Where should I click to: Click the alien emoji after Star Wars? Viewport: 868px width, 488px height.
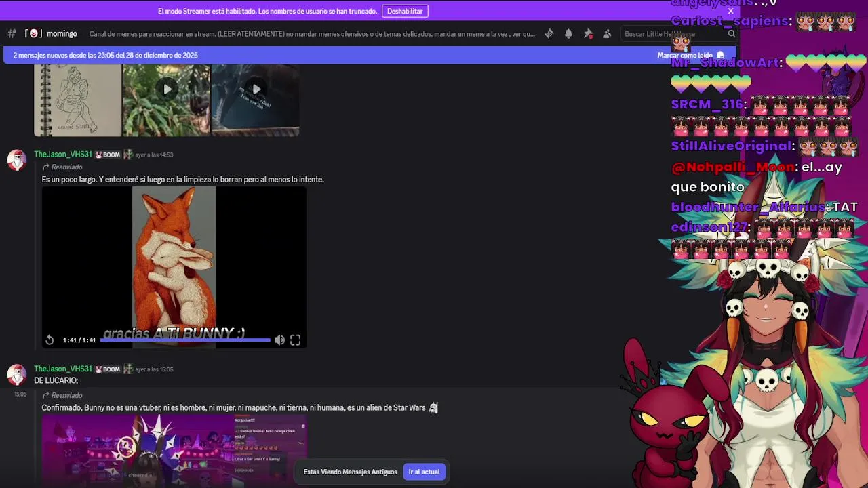(433, 407)
